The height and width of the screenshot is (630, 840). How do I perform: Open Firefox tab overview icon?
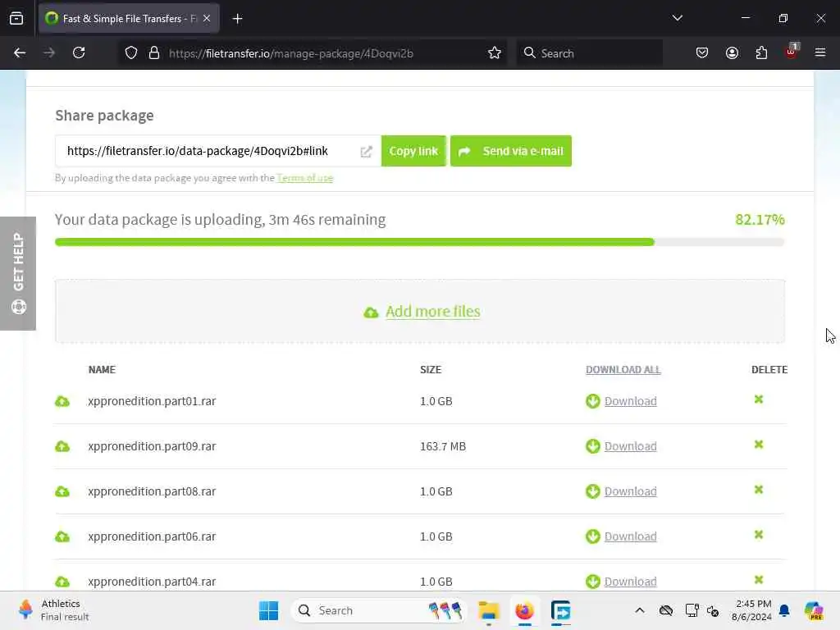click(x=16, y=18)
